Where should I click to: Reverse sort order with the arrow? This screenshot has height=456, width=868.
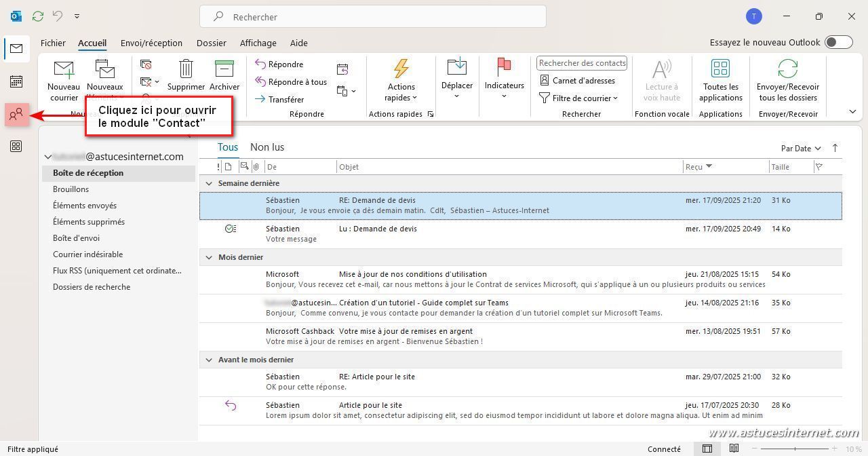click(x=835, y=148)
